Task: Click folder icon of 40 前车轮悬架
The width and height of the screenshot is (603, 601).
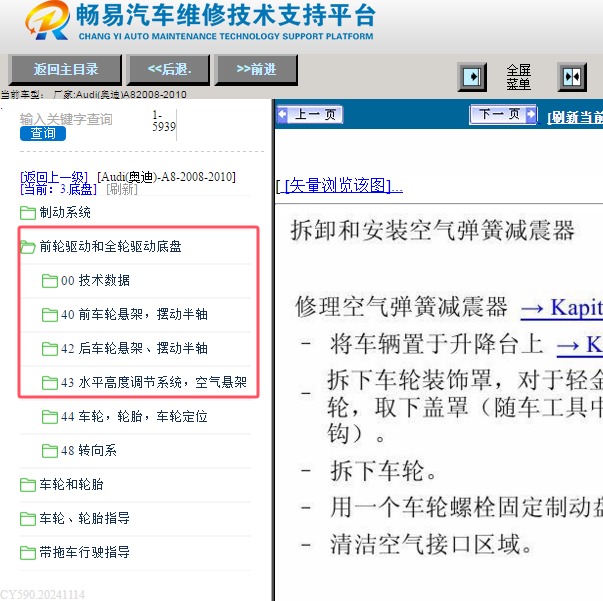Action: click(50, 315)
